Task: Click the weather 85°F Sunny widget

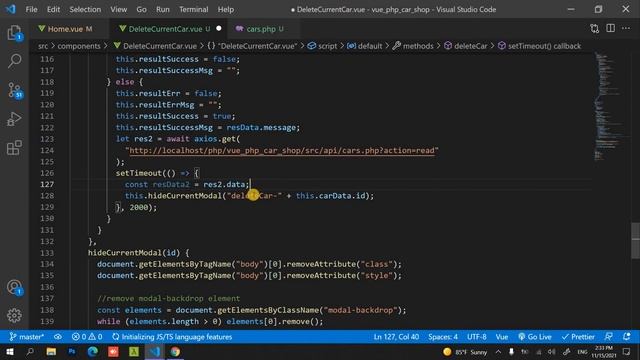Action: coord(465,352)
